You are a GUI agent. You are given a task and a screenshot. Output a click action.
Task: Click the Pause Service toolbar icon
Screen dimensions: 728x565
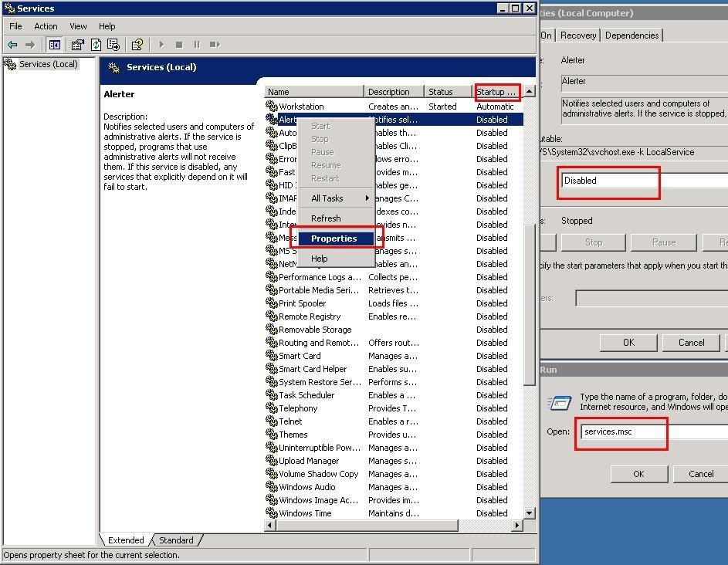(x=197, y=45)
